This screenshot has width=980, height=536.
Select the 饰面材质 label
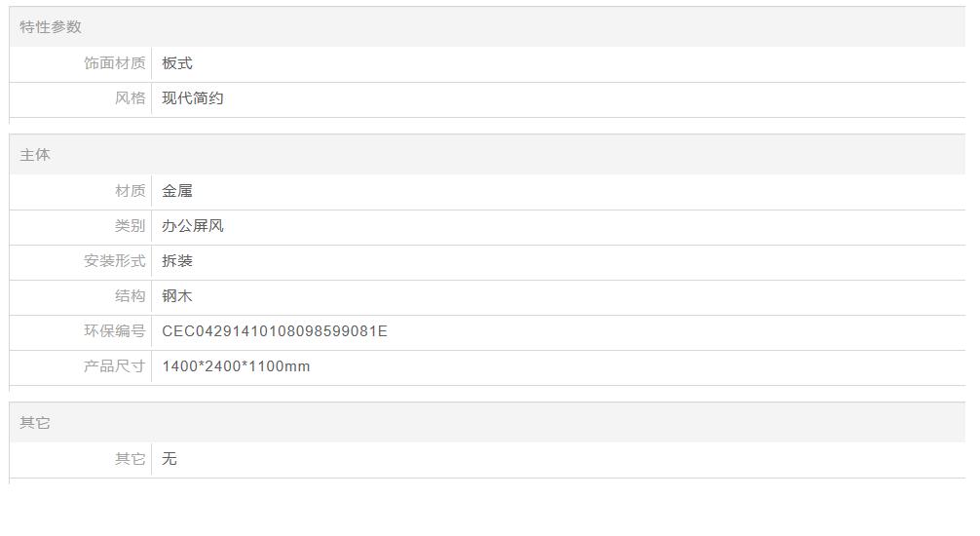pyautogui.click(x=114, y=63)
